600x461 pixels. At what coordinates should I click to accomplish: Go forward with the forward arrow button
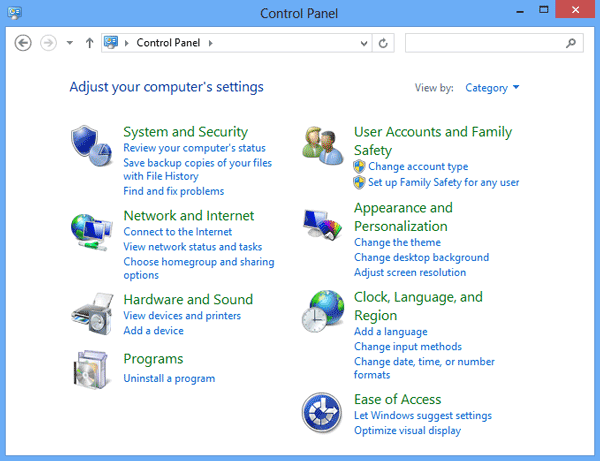(x=48, y=43)
